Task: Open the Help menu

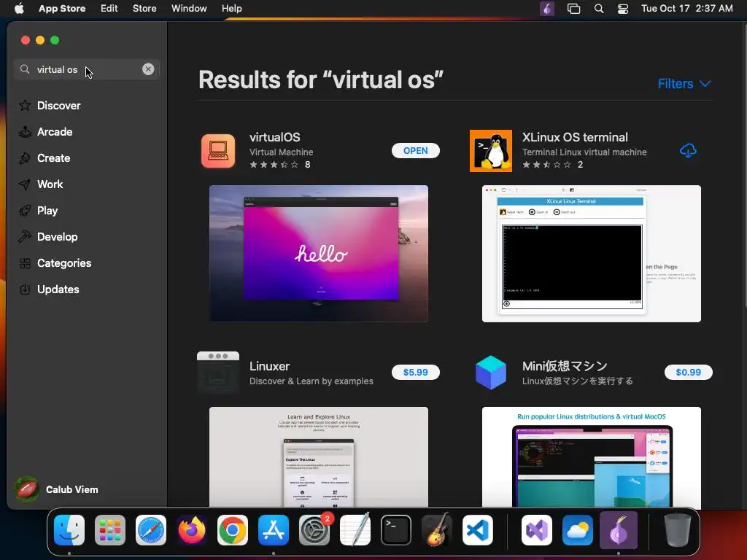Action: 231,9
